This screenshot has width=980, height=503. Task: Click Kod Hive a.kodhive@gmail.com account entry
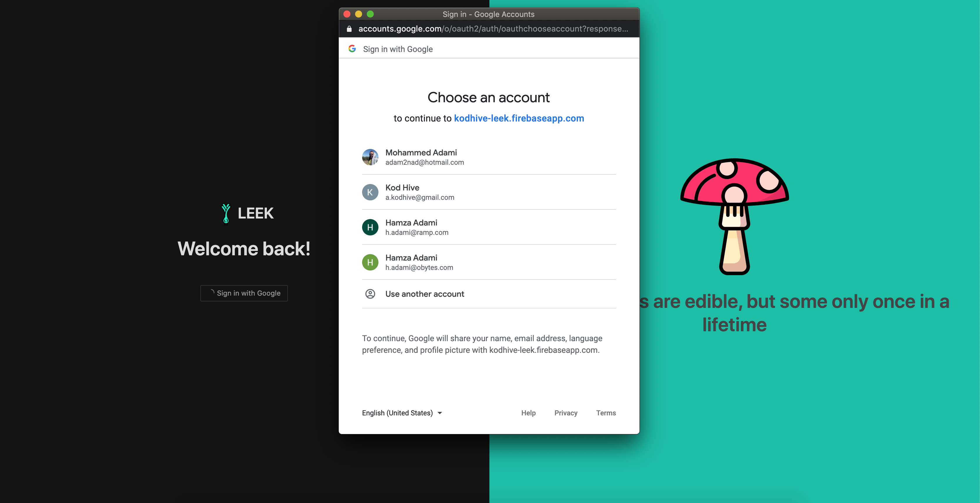(x=489, y=192)
